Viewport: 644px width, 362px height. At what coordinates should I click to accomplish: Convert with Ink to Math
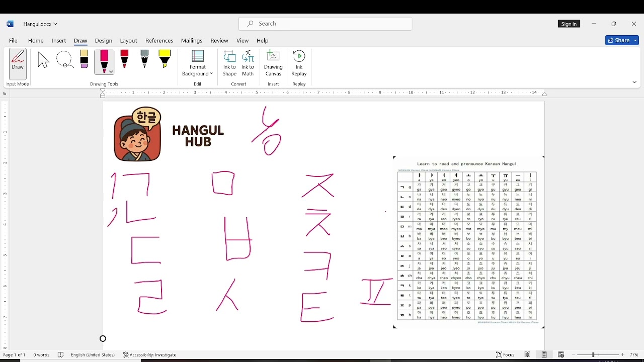click(248, 63)
